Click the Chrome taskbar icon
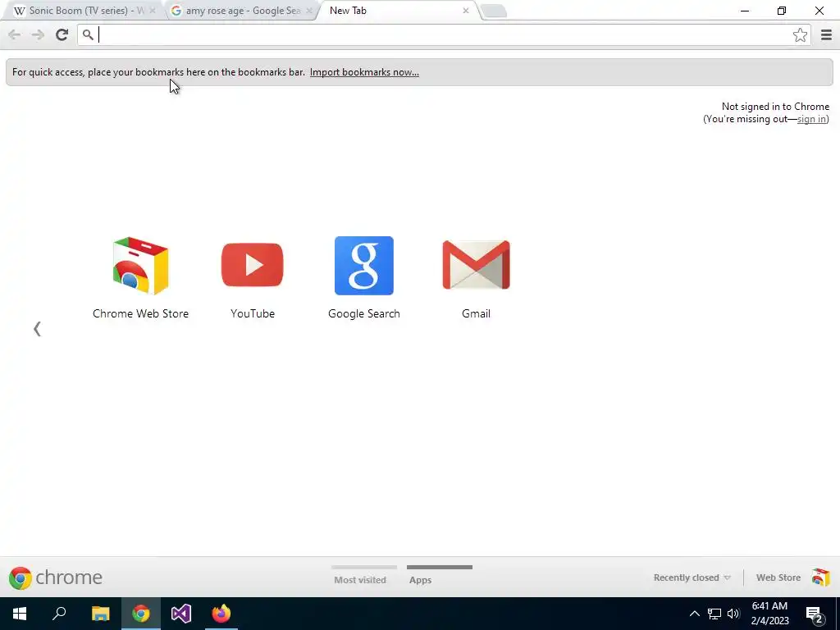 [x=141, y=614]
